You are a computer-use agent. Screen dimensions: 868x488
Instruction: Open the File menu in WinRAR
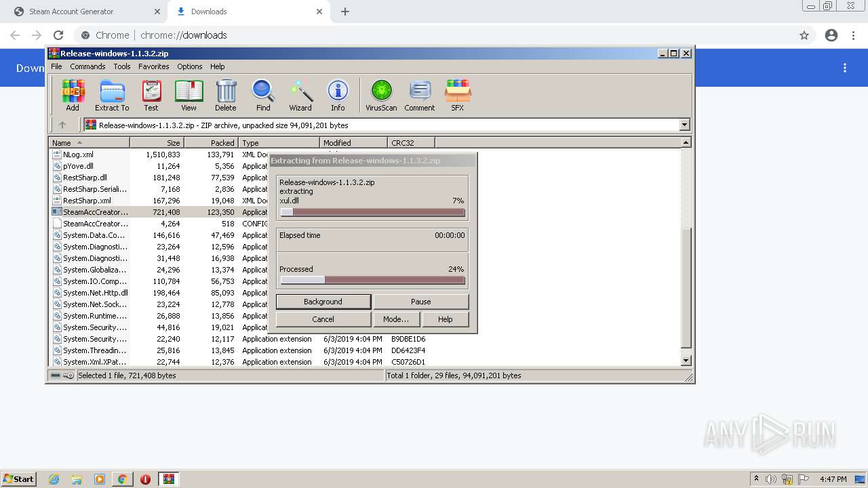click(x=56, y=66)
